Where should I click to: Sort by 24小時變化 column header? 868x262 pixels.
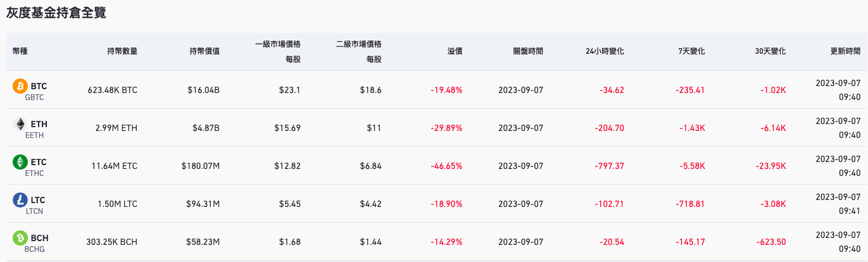tap(605, 51)
